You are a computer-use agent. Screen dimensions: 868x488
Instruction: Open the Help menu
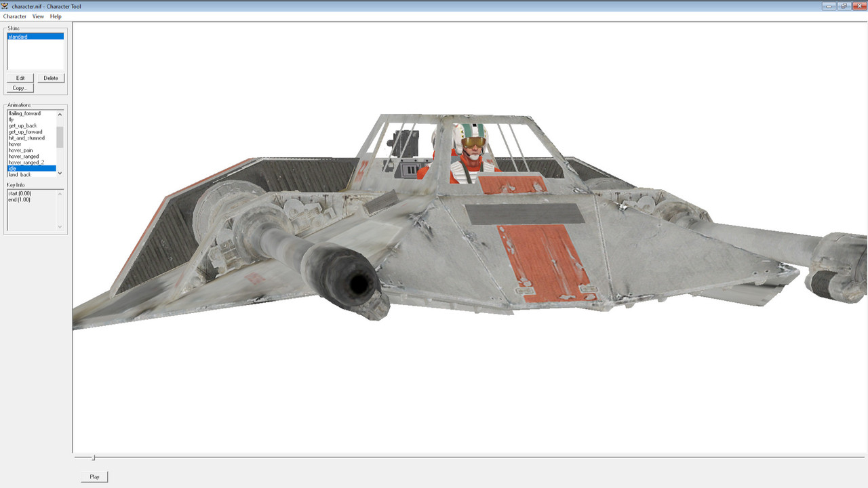click(x=56, y=16)
